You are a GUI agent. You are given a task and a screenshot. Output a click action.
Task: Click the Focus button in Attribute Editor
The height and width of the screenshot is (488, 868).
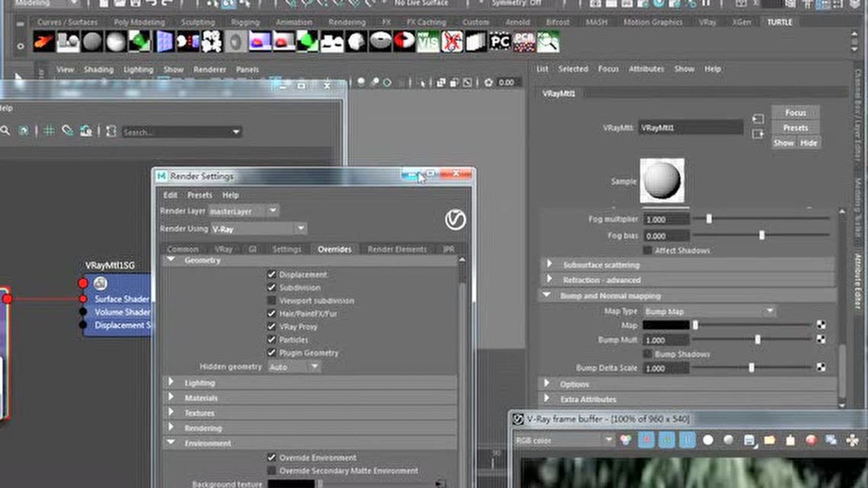click(x=794, y=113)
